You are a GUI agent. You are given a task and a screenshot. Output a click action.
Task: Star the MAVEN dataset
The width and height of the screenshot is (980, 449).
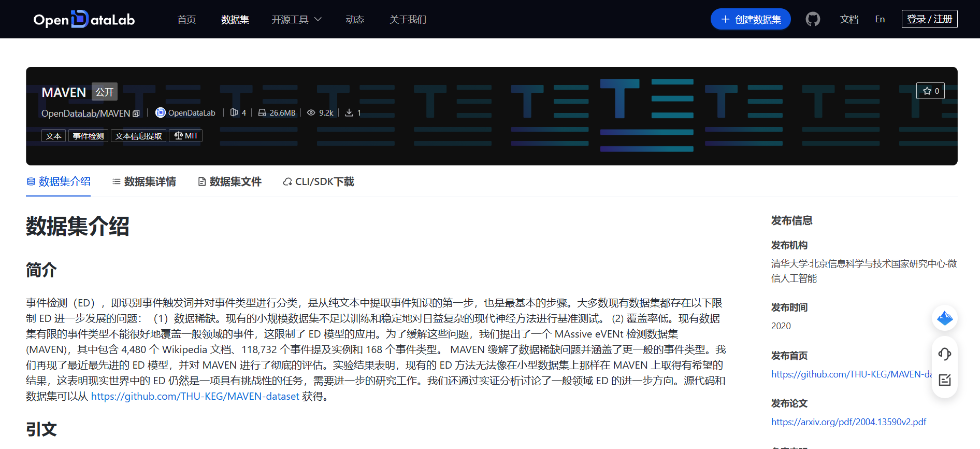930,91
